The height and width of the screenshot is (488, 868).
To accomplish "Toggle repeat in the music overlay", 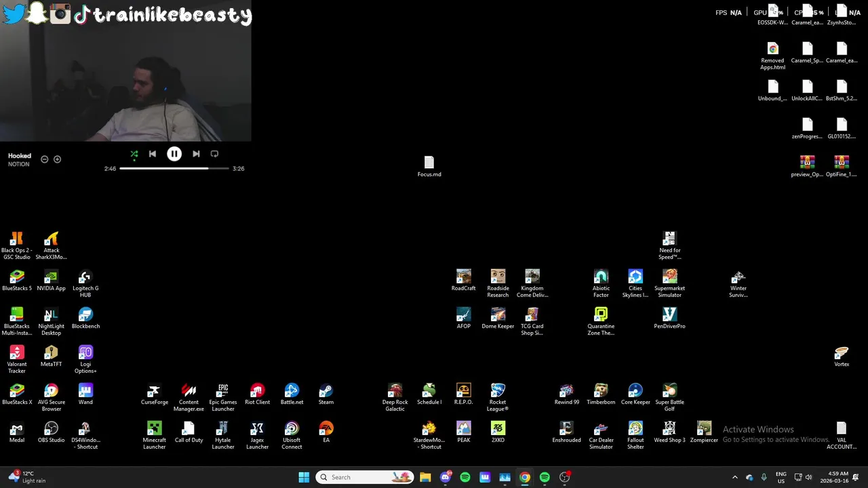I will click(x=214, y=154).
